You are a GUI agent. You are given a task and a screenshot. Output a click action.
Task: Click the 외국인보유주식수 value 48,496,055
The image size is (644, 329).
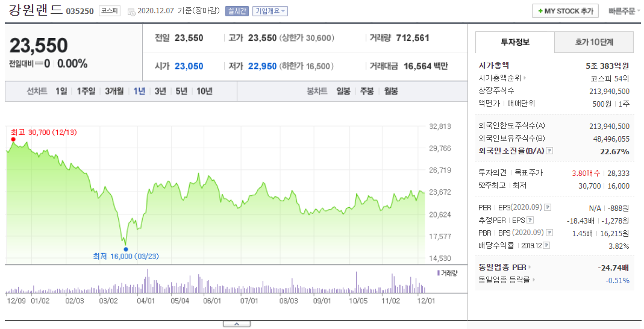tap(611, 139)
